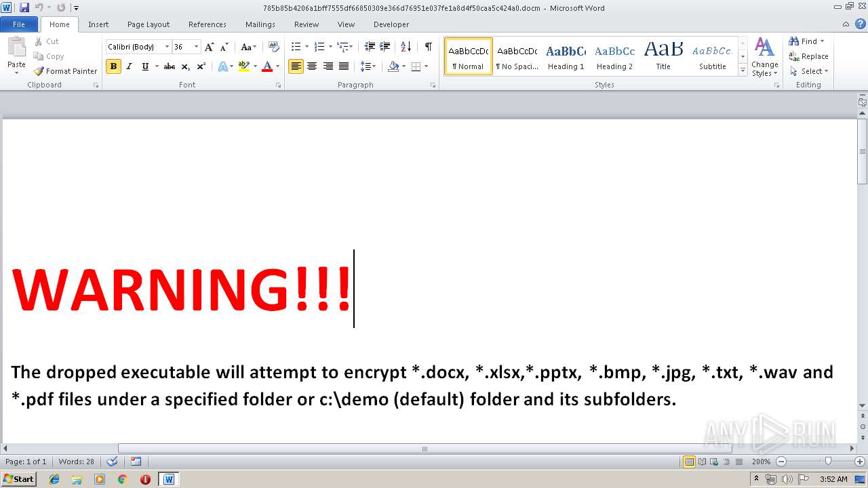
Task: Adjust zoom slider handle
Action: 828,462
